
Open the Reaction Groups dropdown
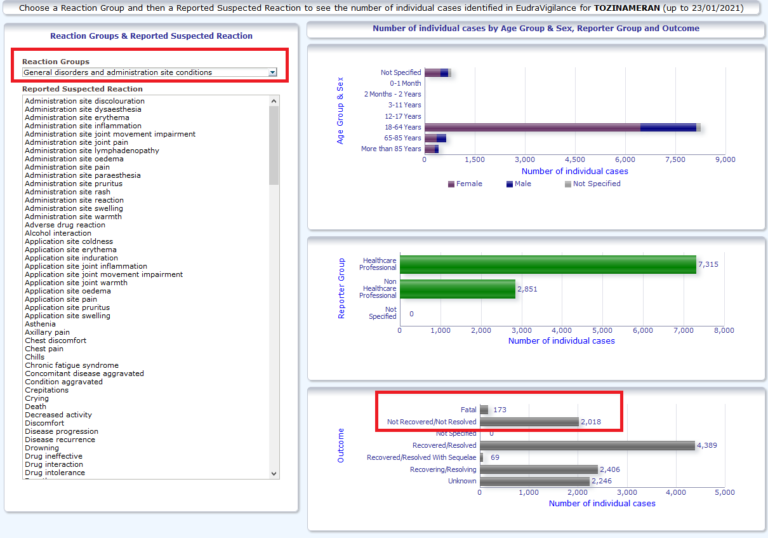(148, 72)
